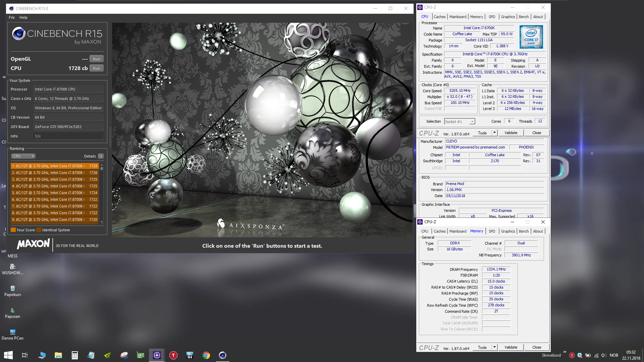Open Tools dropdown arrow in lower CPU-Z
Screen dimensions: 644x362
[x=494, y=347]
